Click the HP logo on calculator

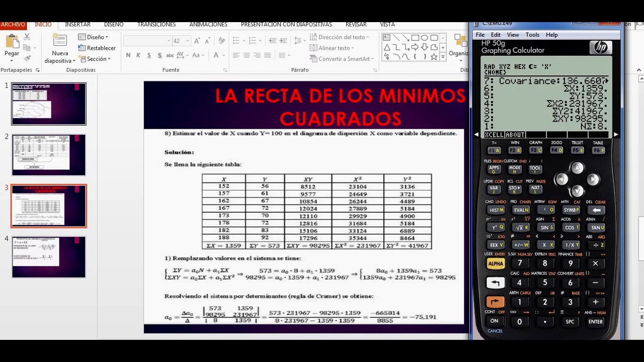[600, 48]
